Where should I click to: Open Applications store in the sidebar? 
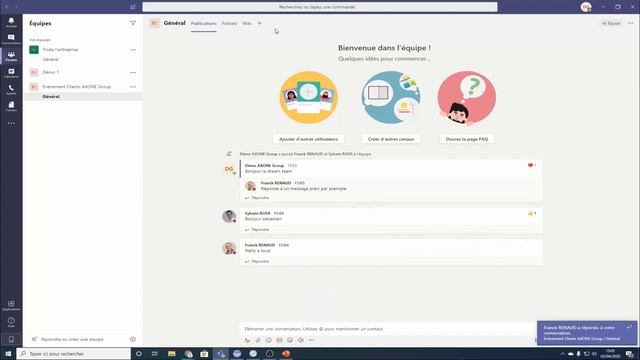[x=11, y=305]
